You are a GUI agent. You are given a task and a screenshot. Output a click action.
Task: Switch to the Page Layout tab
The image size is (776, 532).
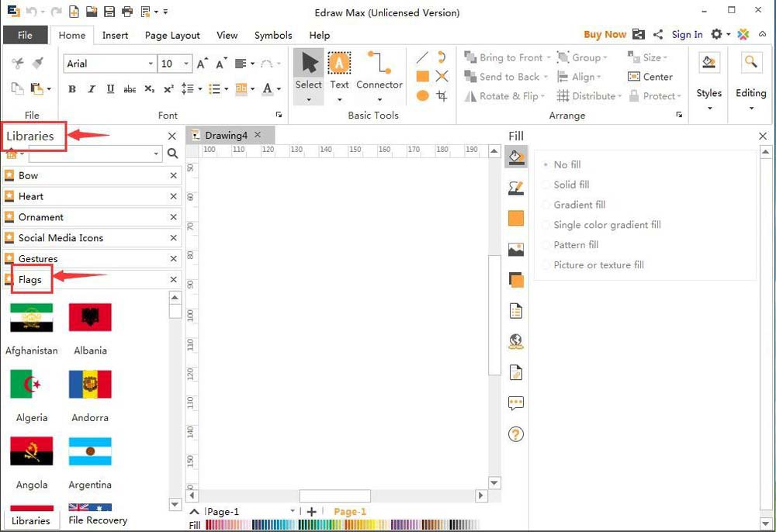(x=172, y=35)
